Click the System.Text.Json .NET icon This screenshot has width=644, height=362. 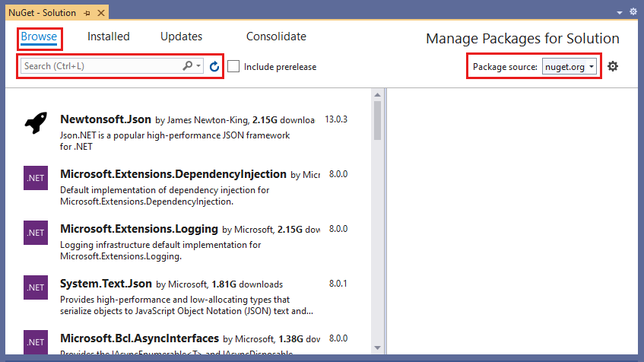click(x=36, y=287)
